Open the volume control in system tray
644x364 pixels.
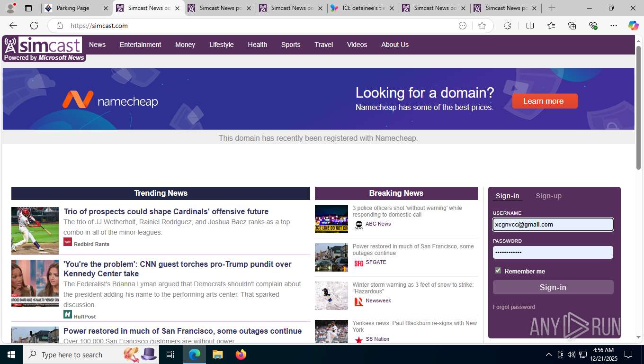[571, 355]
